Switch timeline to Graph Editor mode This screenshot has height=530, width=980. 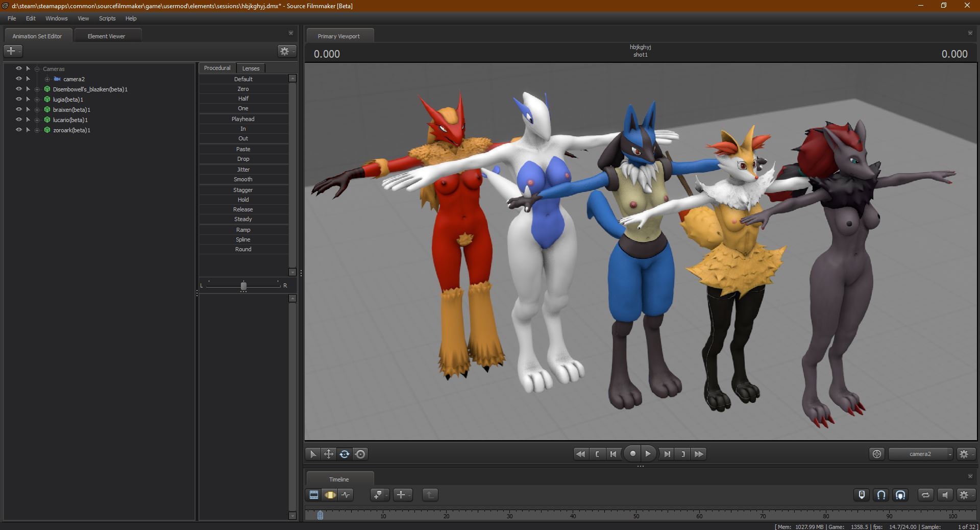[346, 495]
